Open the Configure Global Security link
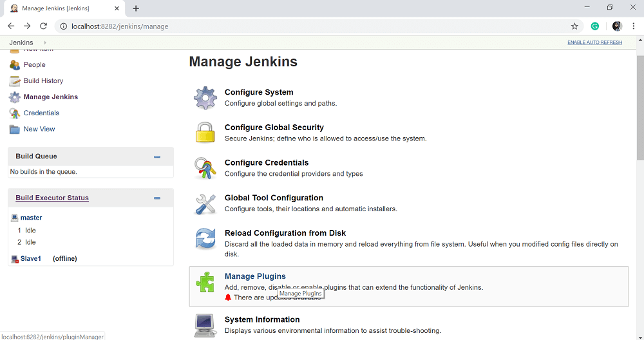The width and height of the screenshot is (644, 340). tap(274, 127)
